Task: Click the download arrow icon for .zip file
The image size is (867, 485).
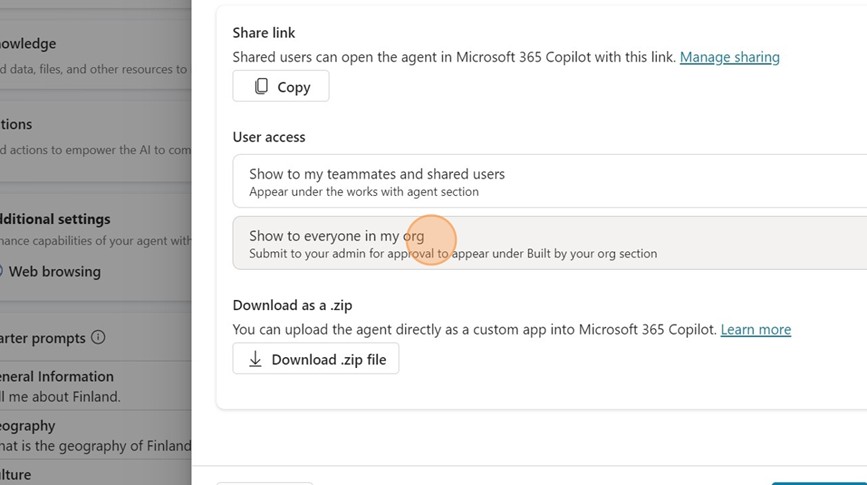Action: pyautogui.click(x=255, y=359)
